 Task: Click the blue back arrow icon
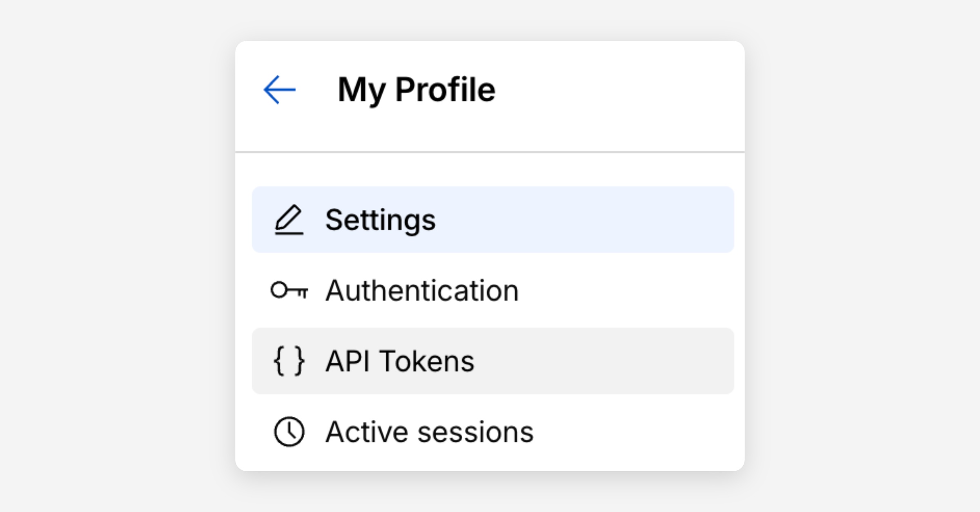(x=280, y=90)
